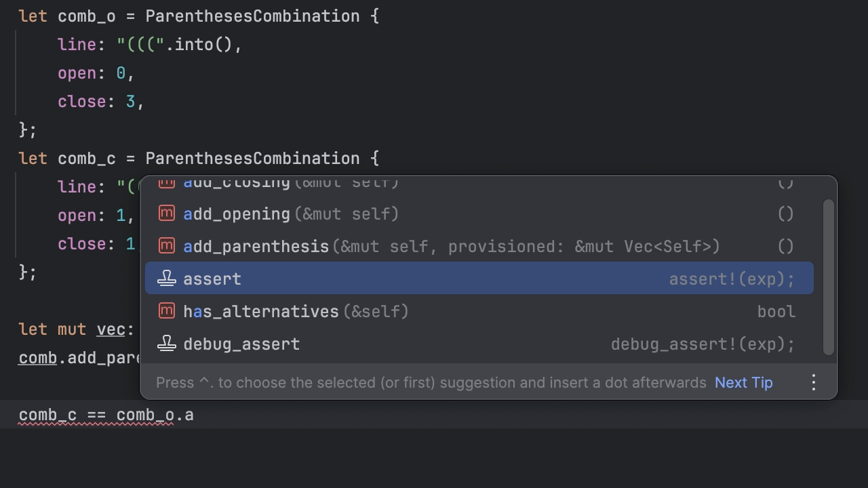Click the red-underlined comb_c identifier
The image size is (868, 488).
pos(41,415)
